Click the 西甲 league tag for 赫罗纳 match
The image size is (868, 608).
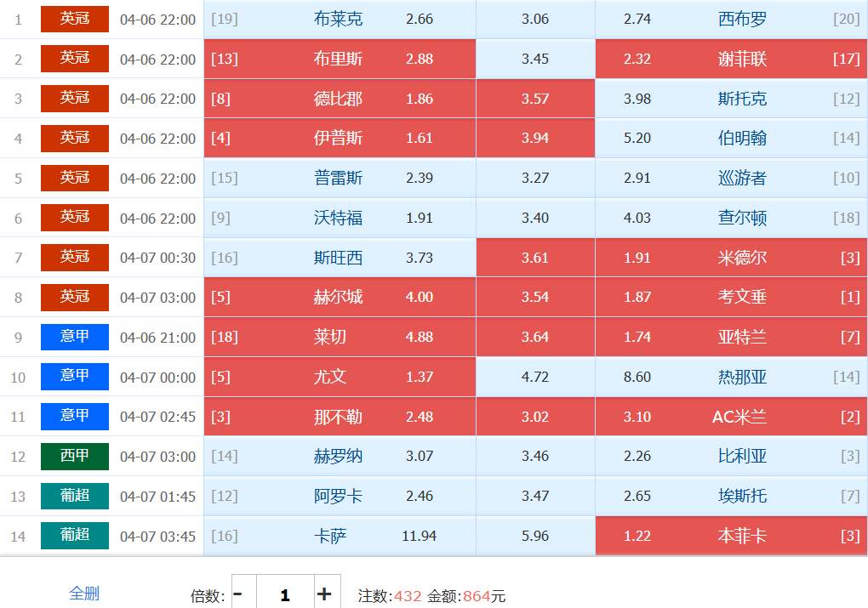coord(75,456)
